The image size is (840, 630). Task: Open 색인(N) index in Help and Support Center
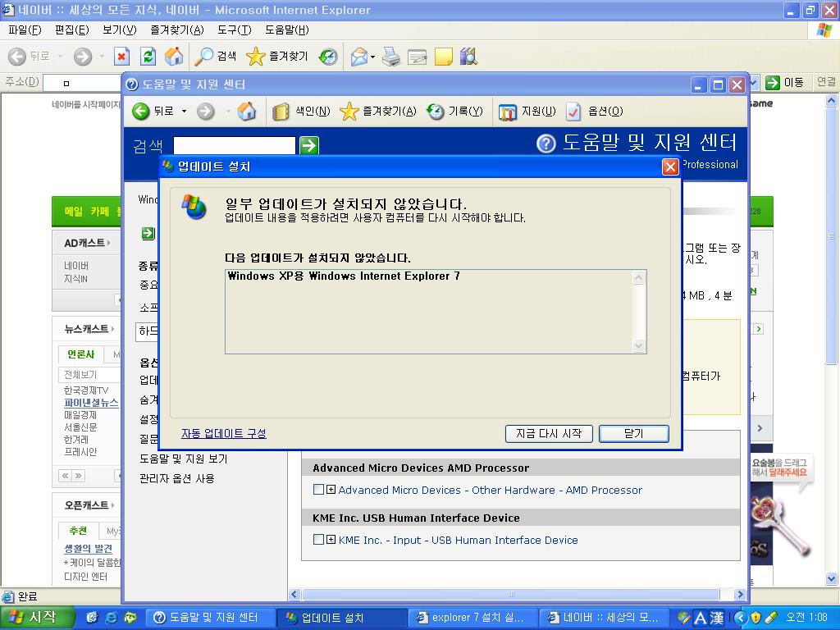pyautogui.click(x=301, y=111)
